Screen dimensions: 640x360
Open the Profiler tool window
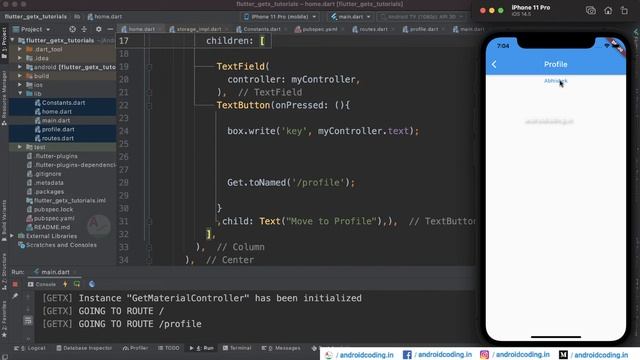tap(136, 348)
